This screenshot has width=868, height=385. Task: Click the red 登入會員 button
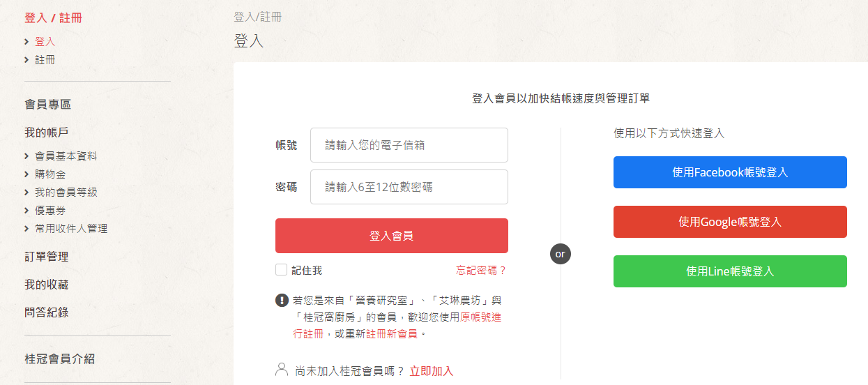(392, 236)
